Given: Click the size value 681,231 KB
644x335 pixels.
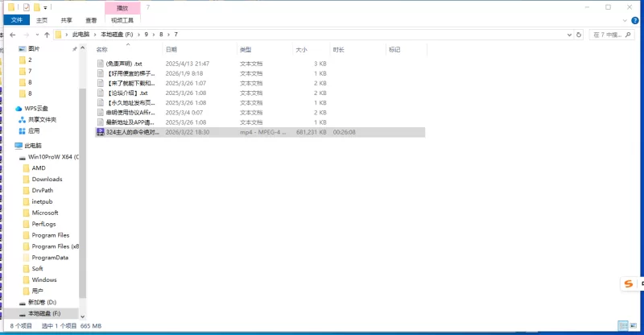Looking at the screenshot, I should [x=312, y=132].
